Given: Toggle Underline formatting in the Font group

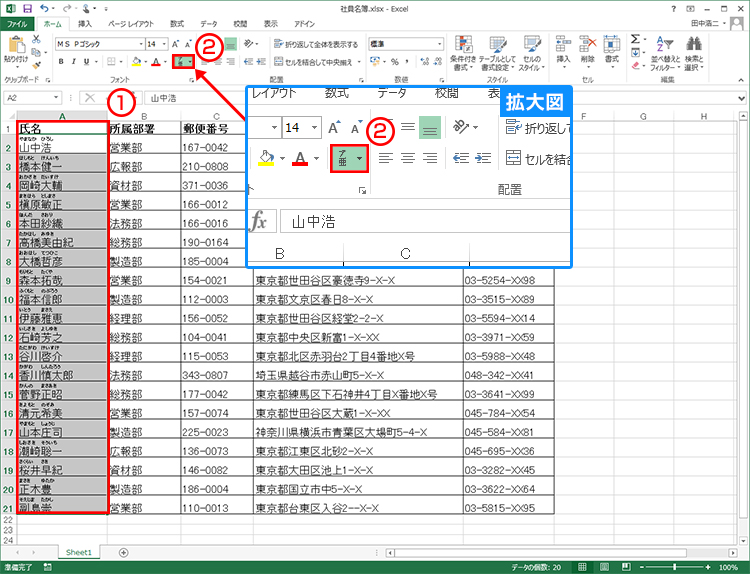Looking at the screenshot, I should pyautogui.click(x=87, y=62).
